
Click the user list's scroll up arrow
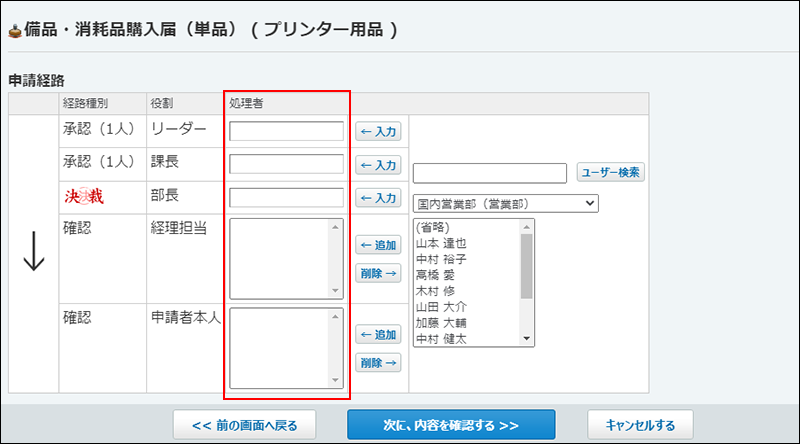527,227
